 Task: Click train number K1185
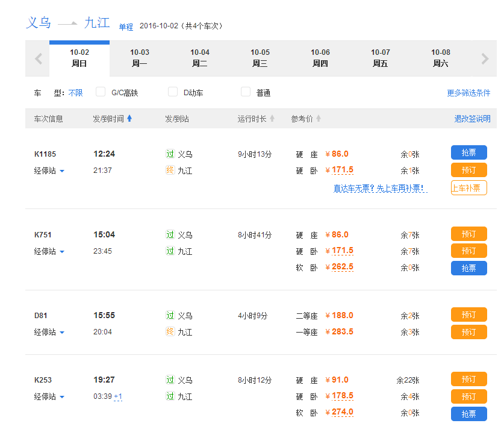(x=45, y=154)
